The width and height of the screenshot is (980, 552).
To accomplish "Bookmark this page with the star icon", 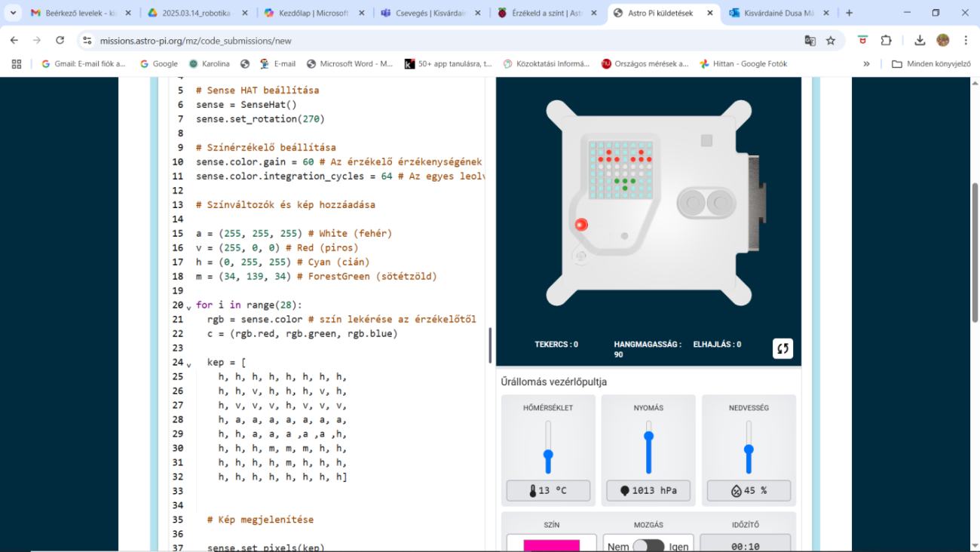I will (x=831, y=41).
